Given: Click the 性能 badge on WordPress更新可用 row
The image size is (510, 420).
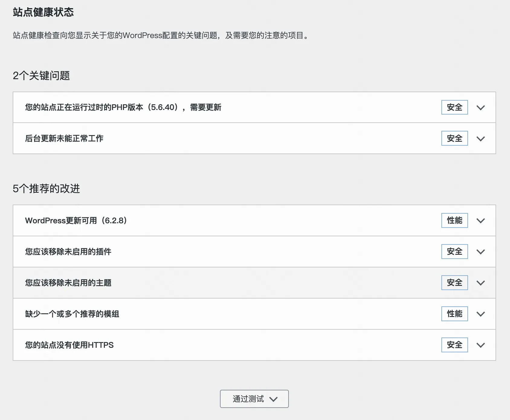Looking at the screenshot, I should 454,220.
